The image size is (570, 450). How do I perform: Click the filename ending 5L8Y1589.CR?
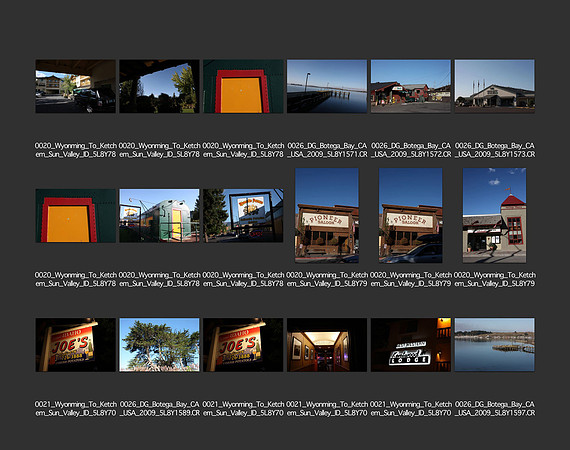pos(160,409)
